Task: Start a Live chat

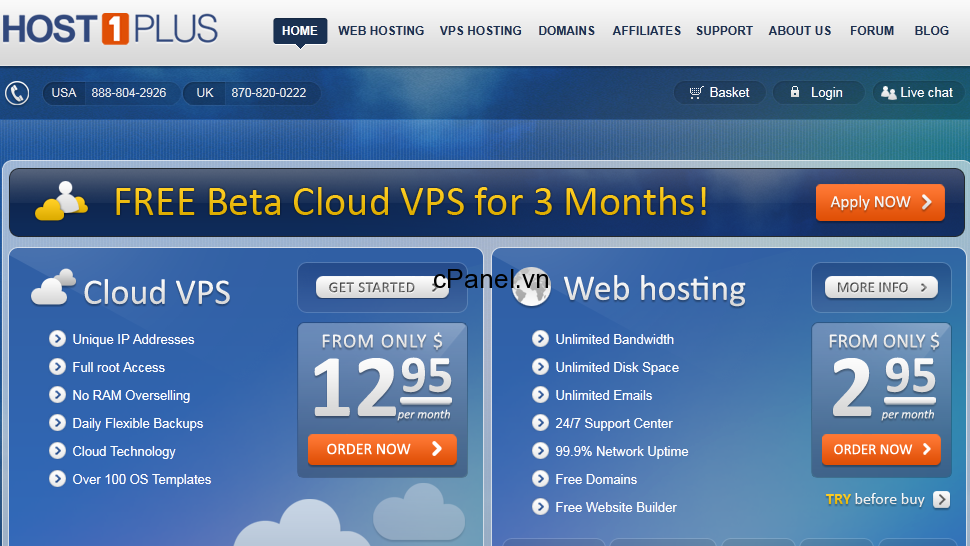Action: pyautogui.click(x=918, y=93)
